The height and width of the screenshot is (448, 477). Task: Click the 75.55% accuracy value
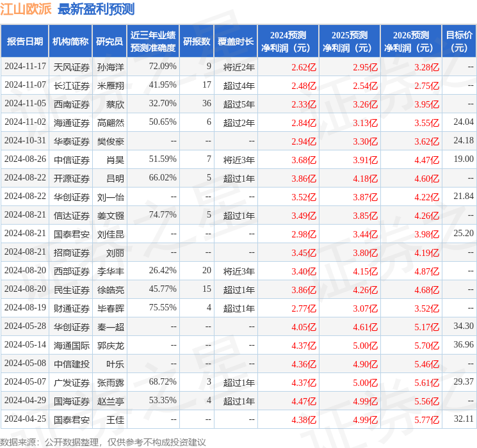tap(162, 308)
